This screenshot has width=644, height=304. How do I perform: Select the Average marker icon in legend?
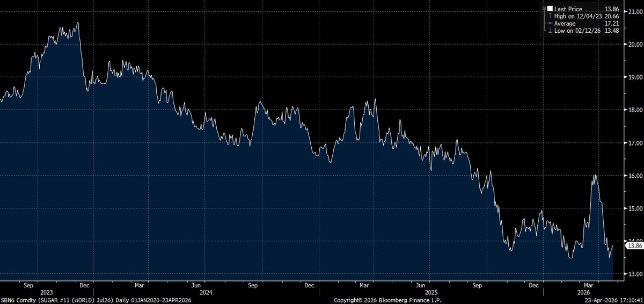(550, 23)
